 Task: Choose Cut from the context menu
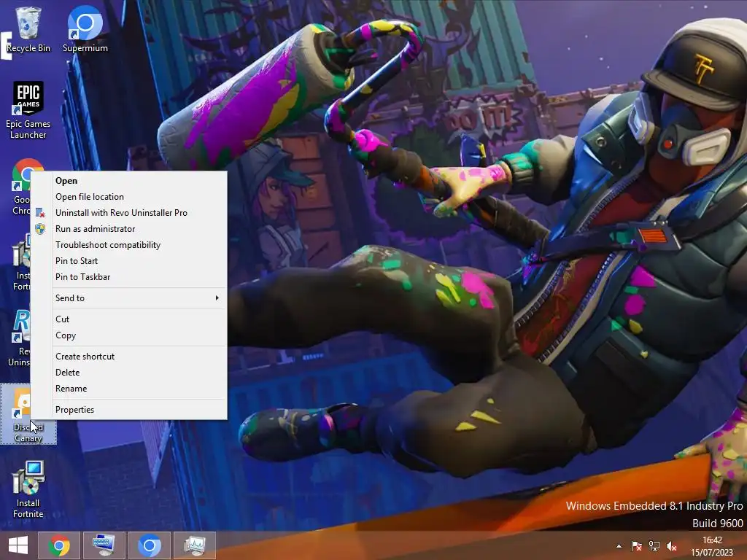[128, 319]
